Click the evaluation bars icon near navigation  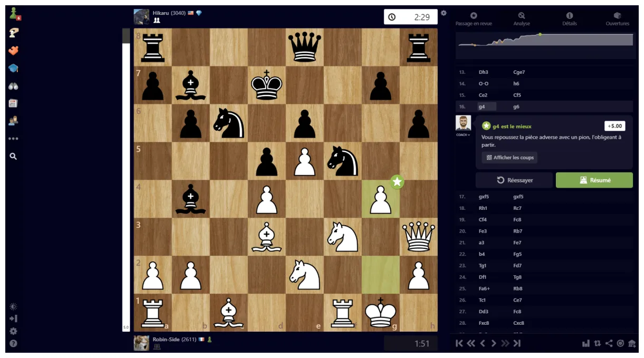585,343
